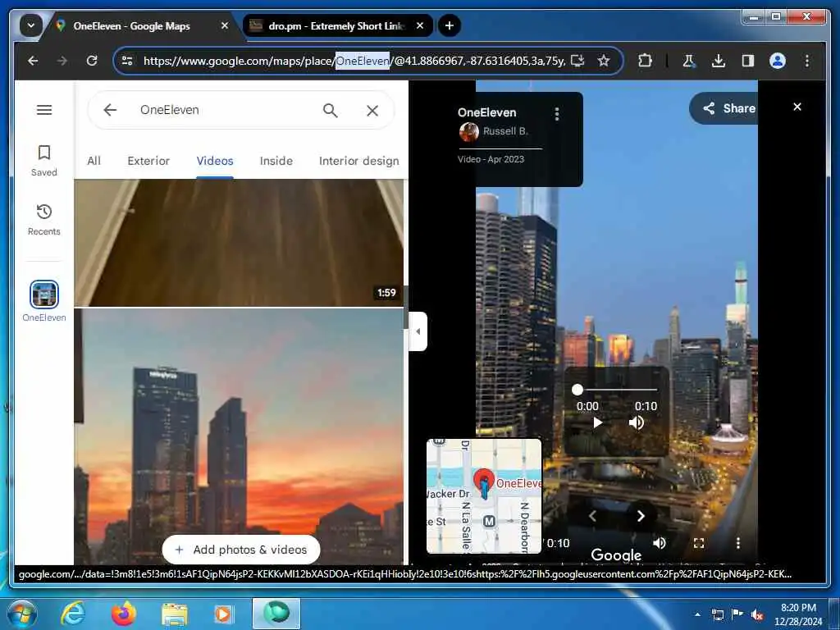The height and width of the screenshot is (630, 840).
Task: Open the Chrome three-dot menu
Action: [x=807, y=61]
